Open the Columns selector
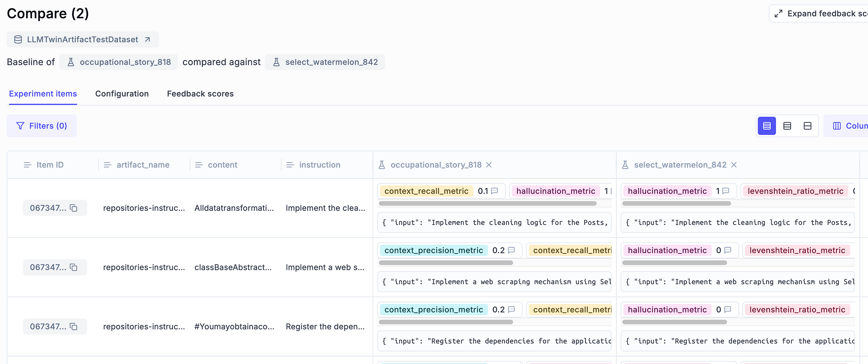The image size is (868, 364). point(846,126)
